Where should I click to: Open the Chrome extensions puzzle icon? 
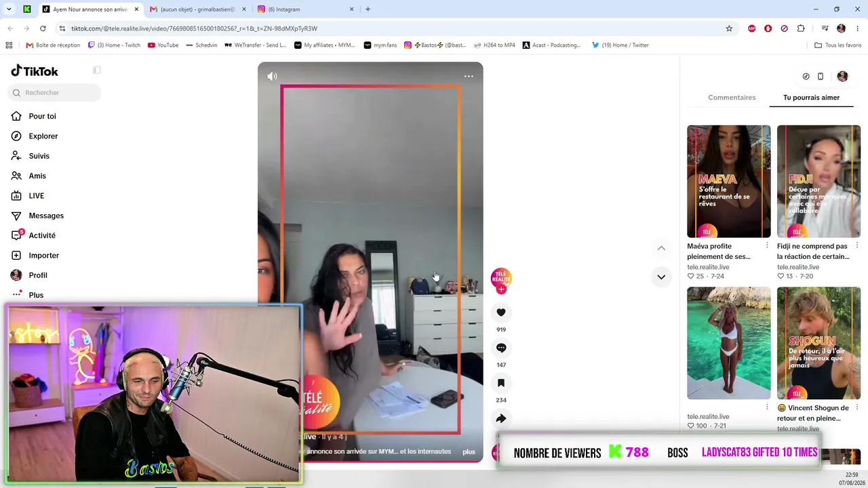click(801, 28)
